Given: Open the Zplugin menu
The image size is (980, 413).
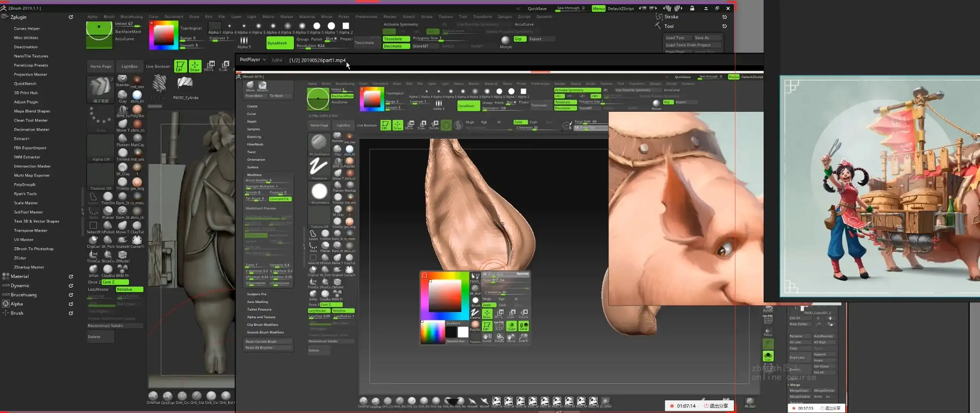Looking at the screenshot, I should (x=505, y=16).
